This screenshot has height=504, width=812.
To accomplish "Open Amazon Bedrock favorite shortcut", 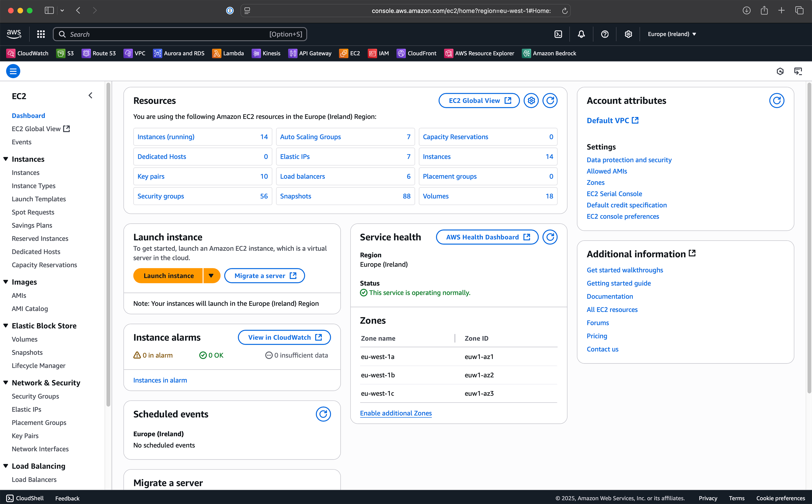I will tap(549, 53).
